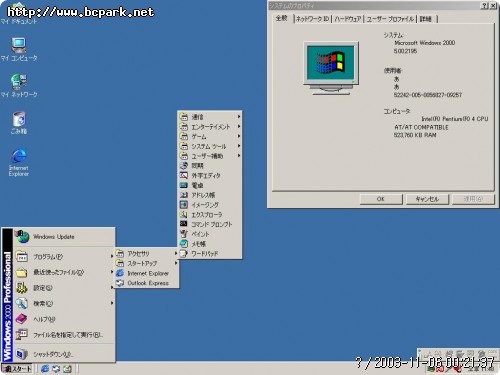Open 同期 in Accessories menu
The image size is (500, 375).
(210, 166)
